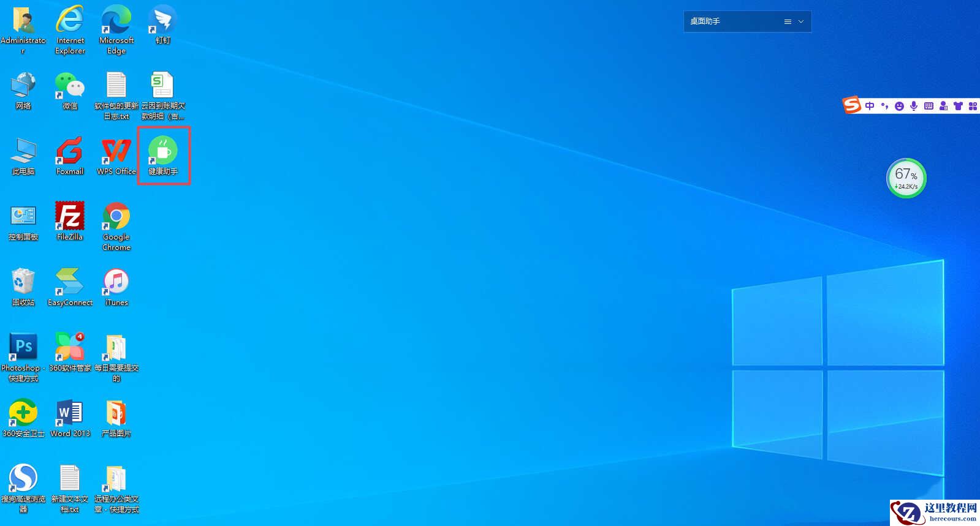Open the Administrator user folder icon
The height and width of the screenshot is (526, 980).
(23, 21)
